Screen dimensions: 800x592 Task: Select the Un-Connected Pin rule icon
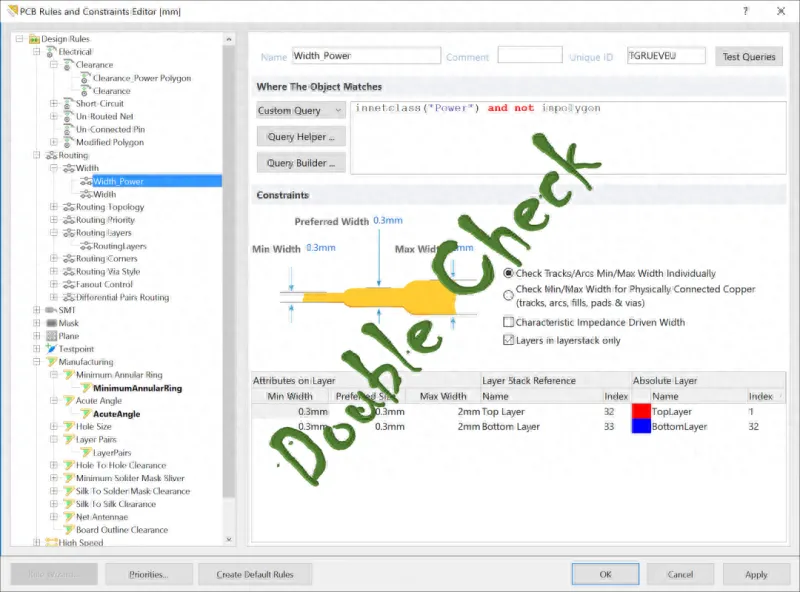(66, 128)
